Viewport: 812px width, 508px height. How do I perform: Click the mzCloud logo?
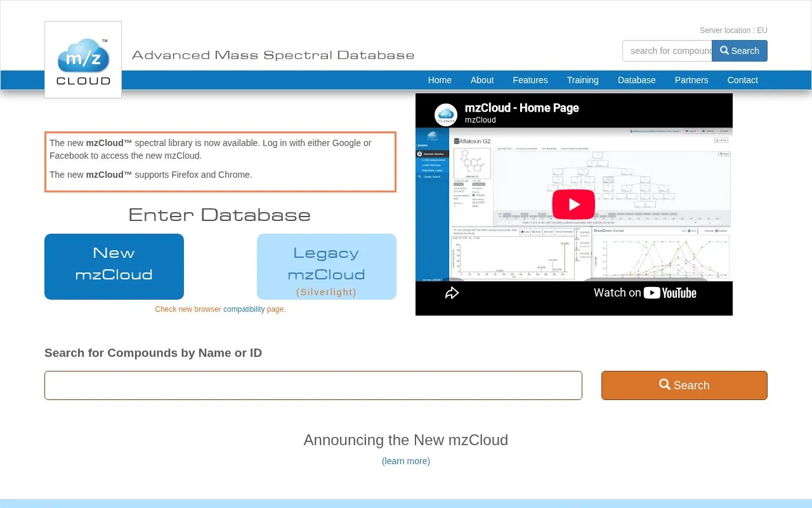pyautogui.click(x=83, y=60)
